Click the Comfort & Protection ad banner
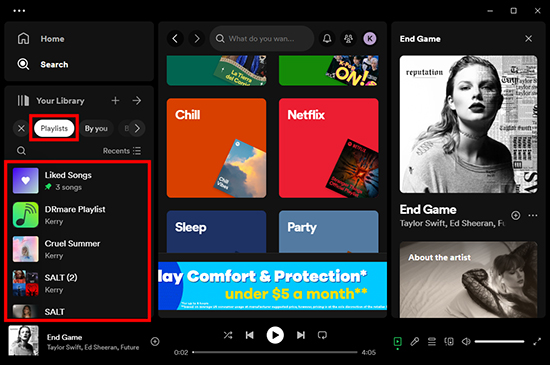 point(273,286)
